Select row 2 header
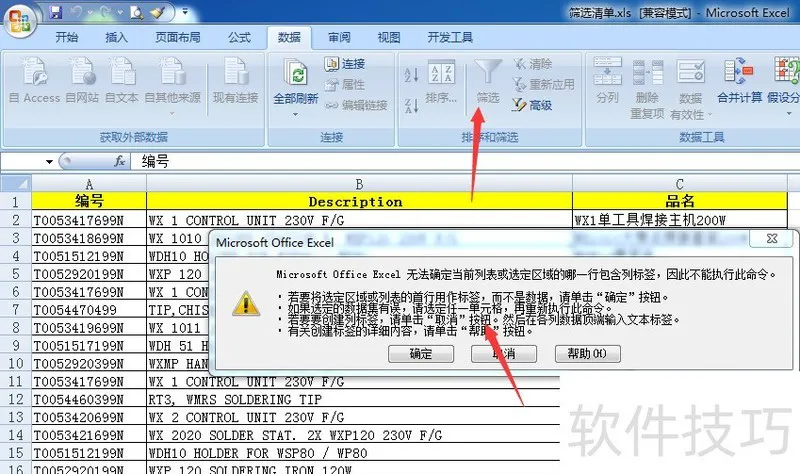This screenshot has height=474, width=800. tap(16, 220)
